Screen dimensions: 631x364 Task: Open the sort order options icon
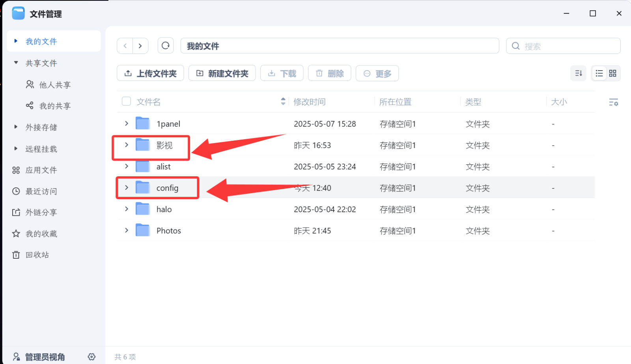(578, 73)
